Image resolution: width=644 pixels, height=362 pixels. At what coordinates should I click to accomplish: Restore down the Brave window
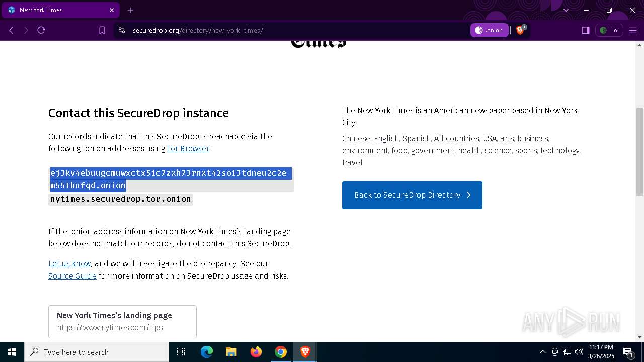tap(609, 10)
